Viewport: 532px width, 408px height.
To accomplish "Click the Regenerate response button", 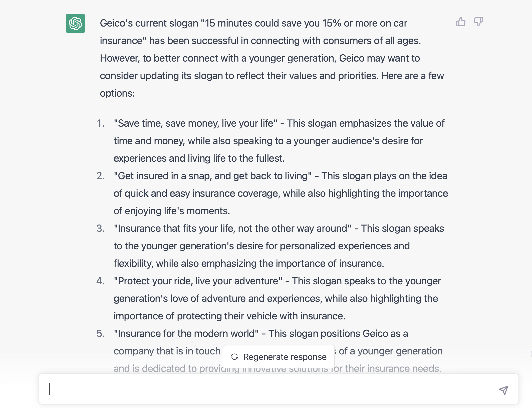I will (279, 357).
